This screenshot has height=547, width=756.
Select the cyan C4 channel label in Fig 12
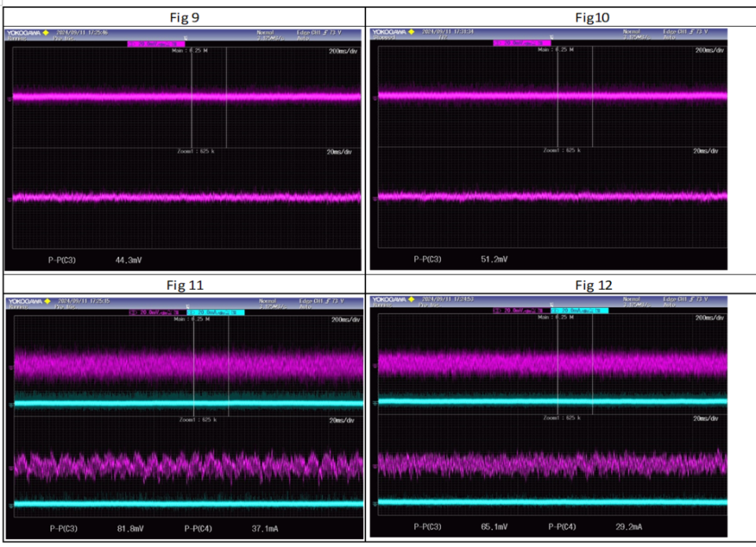(580, 311)
